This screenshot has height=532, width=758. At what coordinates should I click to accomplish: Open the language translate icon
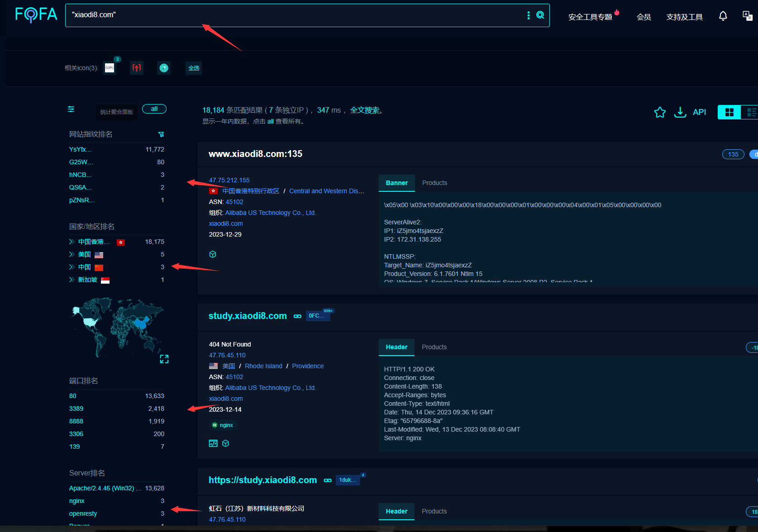(x=748, y=16)
